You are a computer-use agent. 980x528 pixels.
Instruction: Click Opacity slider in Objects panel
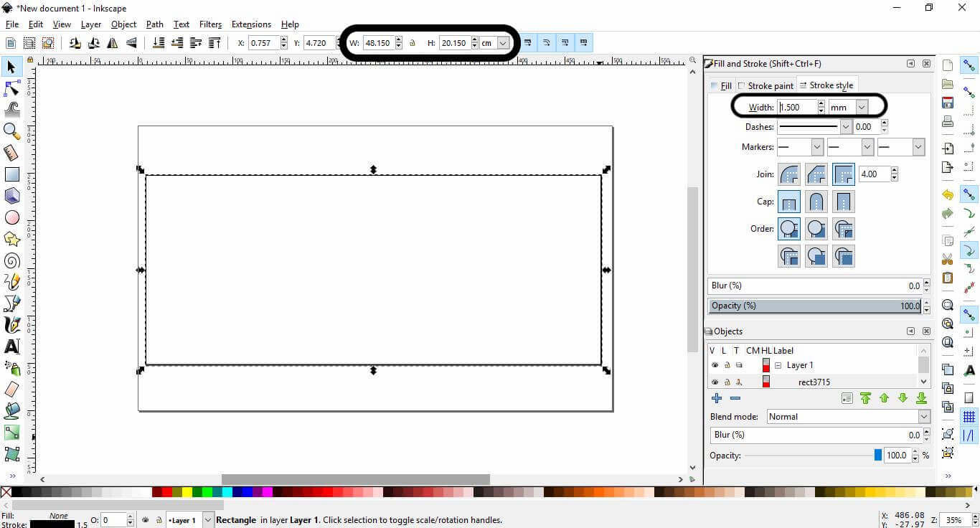[813, 456]
